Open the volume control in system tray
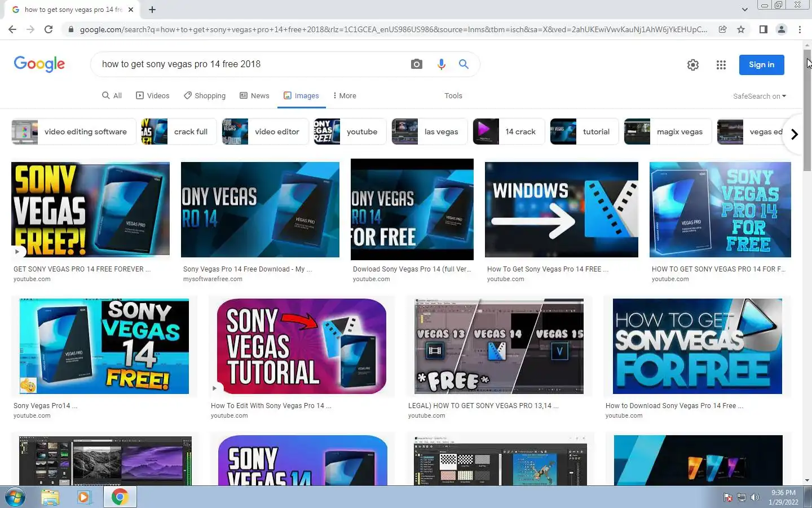The image size is (812, 508). [755, 497]
